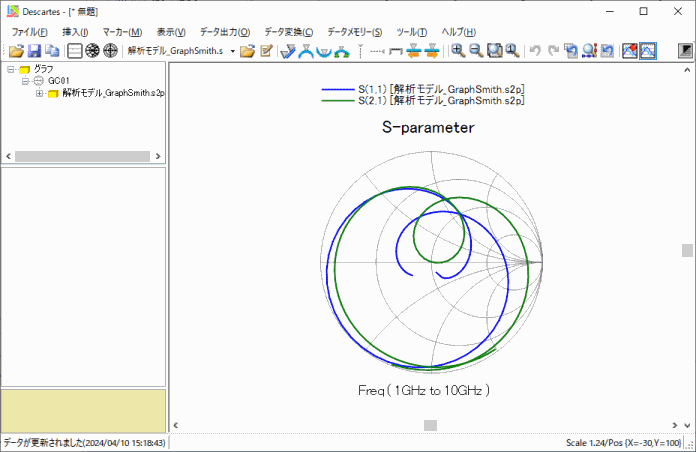Image resolution: width=696 pixels, height=452 pixels.
Task: Click the rectangular graph type icon
Action: 75,50
